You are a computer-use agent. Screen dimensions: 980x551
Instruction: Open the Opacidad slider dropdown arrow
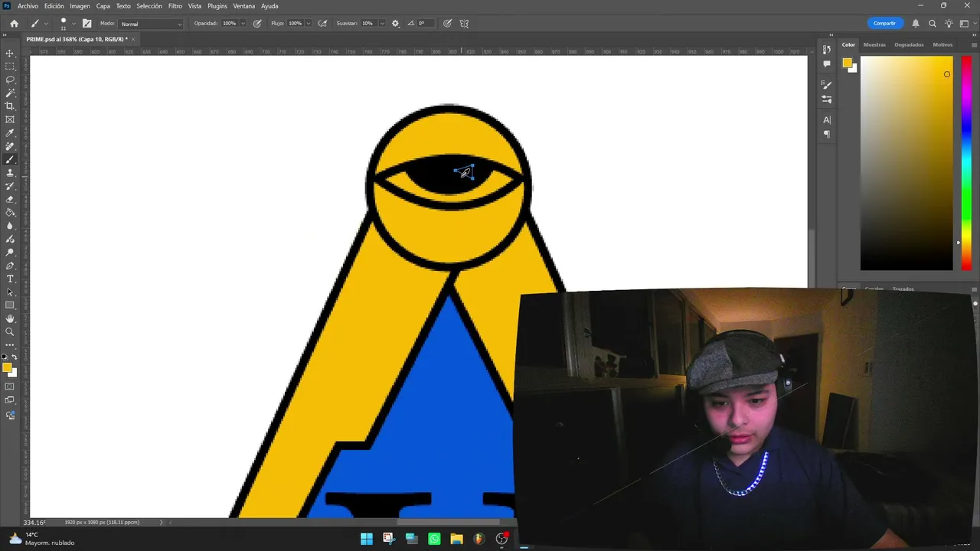(243, 24)
